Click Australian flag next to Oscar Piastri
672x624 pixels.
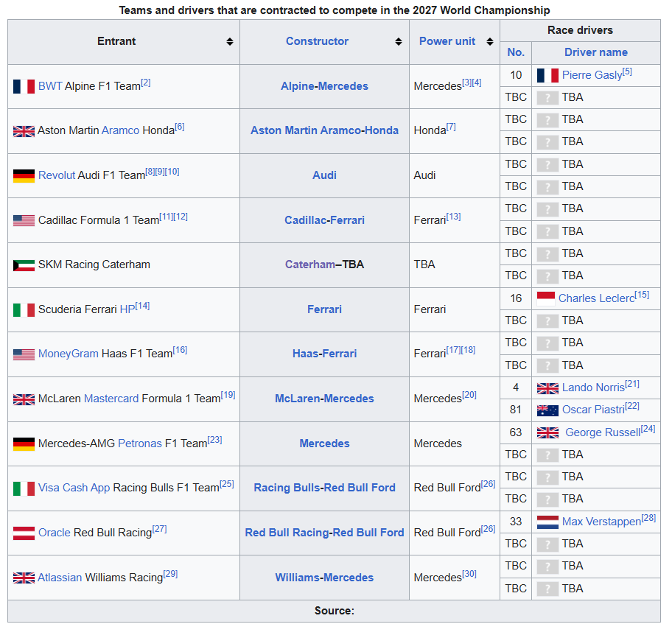pyautogui.click(x=547, y=410)
